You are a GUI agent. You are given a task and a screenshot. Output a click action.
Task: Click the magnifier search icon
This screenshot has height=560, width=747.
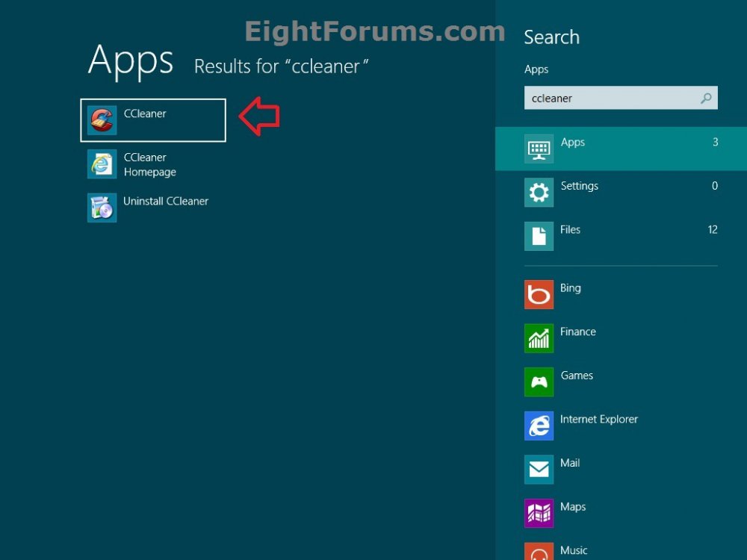(706, 98)
